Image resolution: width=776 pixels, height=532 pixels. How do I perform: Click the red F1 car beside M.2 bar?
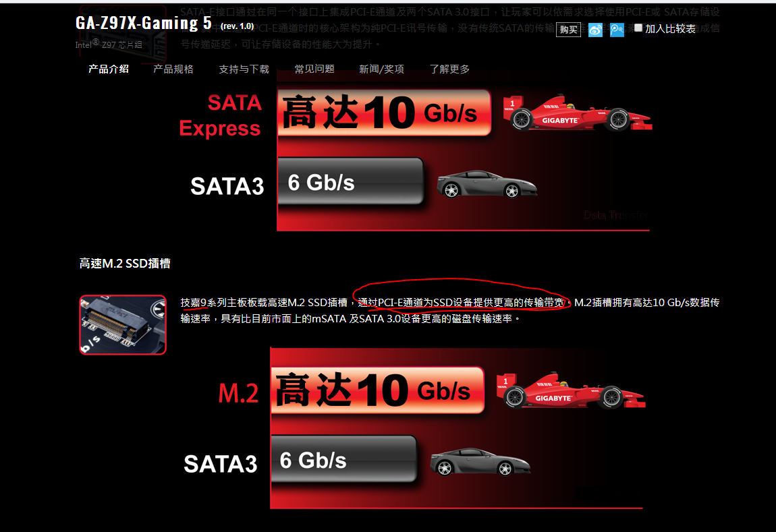click(x=571, y=390)
